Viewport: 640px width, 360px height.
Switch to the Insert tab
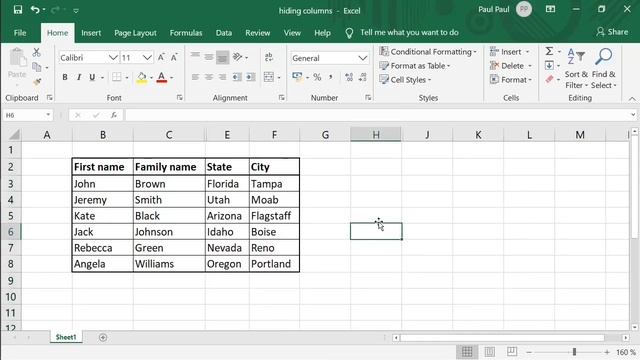coord(91,33)
